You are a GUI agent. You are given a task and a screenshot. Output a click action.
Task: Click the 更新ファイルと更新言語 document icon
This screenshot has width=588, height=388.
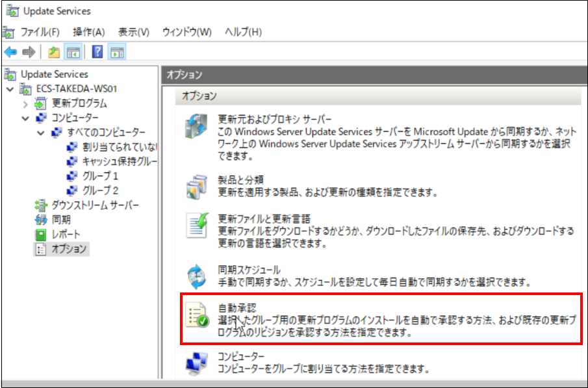(x=198, y=226)
